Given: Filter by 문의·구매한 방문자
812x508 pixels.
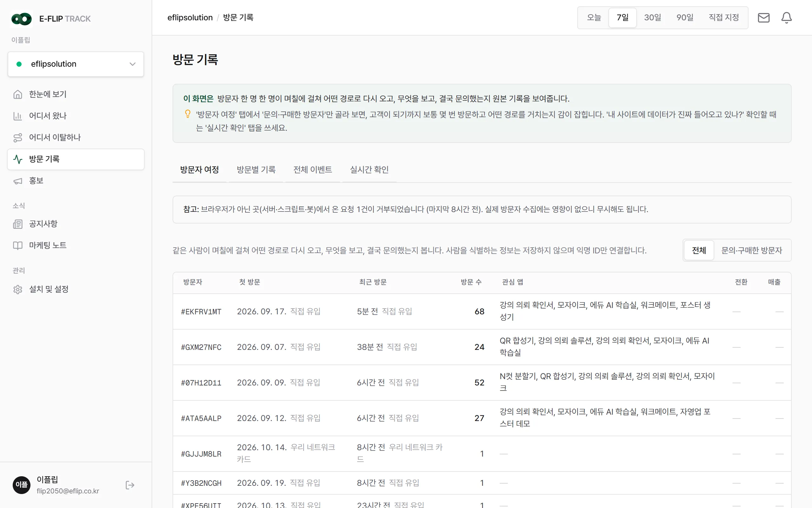Looking at the screenshot, I should click(752, 250).
